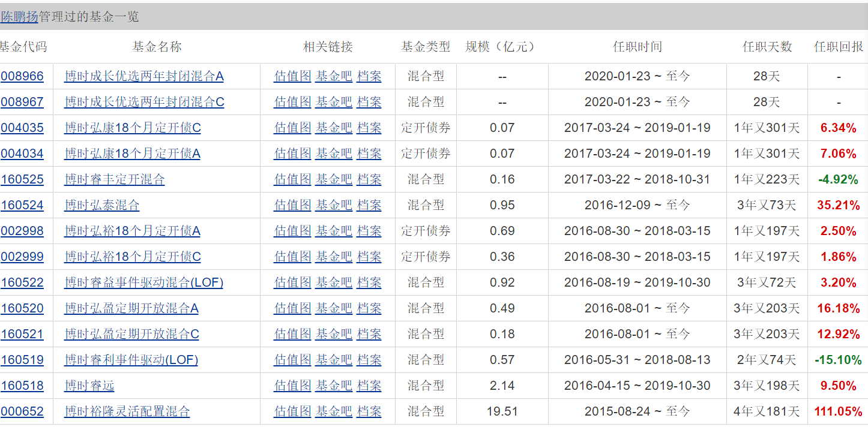Open 博时弘盈定期开放混合C fund page
This screenshot has width=868, height=427.
click(131, 334)
